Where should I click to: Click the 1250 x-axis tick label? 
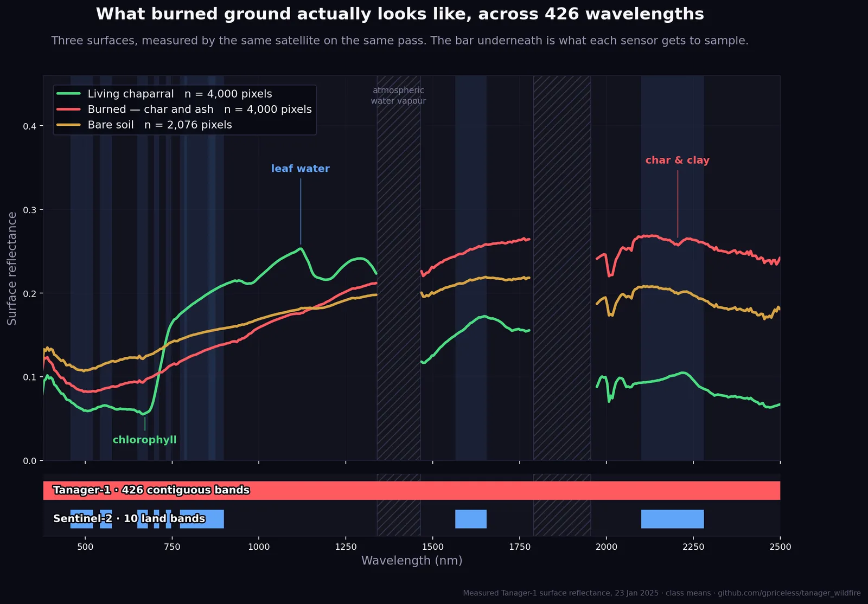346,547
